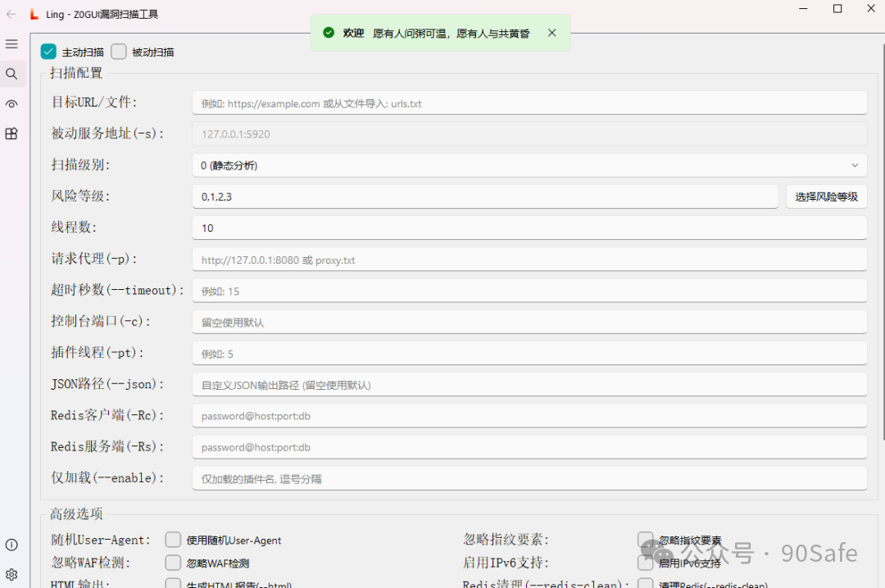The height and width of the screenshot is (588, 885).
Task: Click the 选择风险等级 button
Action: (826, 197)
